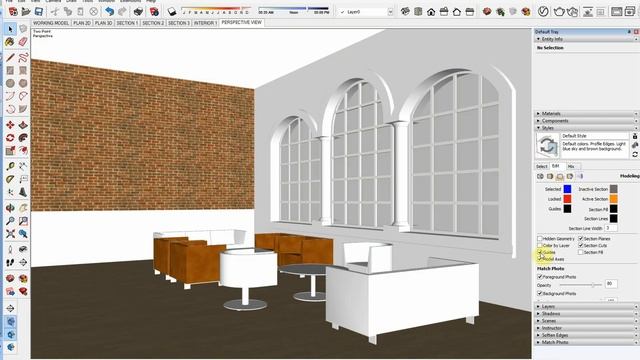Switch to PLAN 2D scene tab
Viewport: 640px width, 360px height.
tap(82, 23)
